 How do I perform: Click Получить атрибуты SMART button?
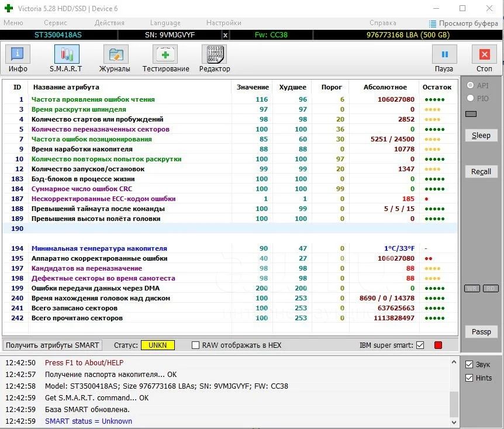click(53, 345)
